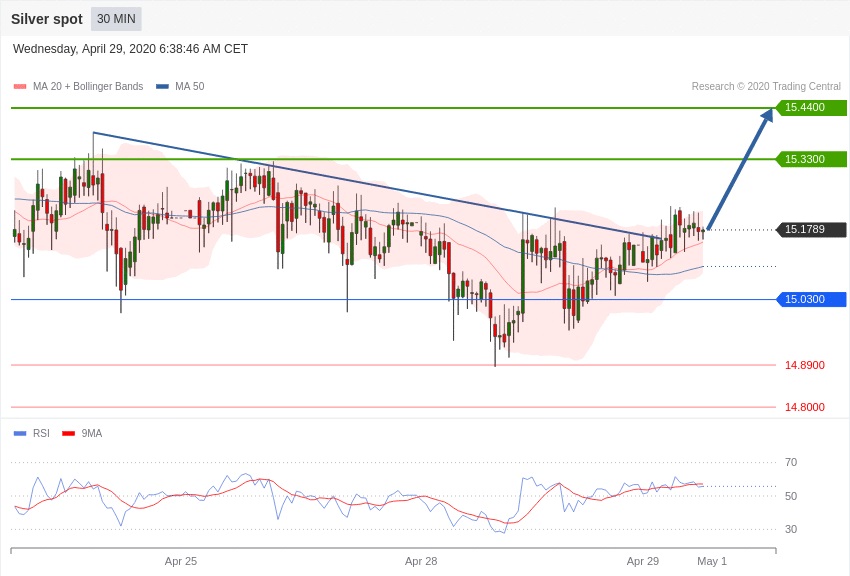Click the red 9MA legend swatch
The height and width of the screenshot is (576, 850).
[x=68, y=433]
